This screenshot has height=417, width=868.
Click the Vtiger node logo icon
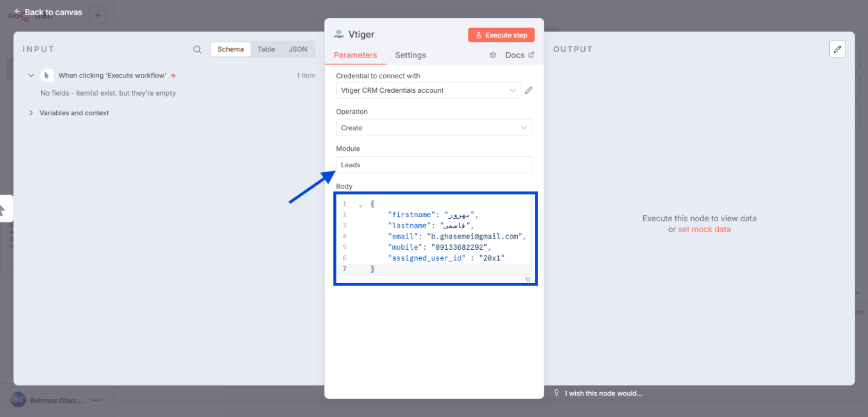(339, 35)
